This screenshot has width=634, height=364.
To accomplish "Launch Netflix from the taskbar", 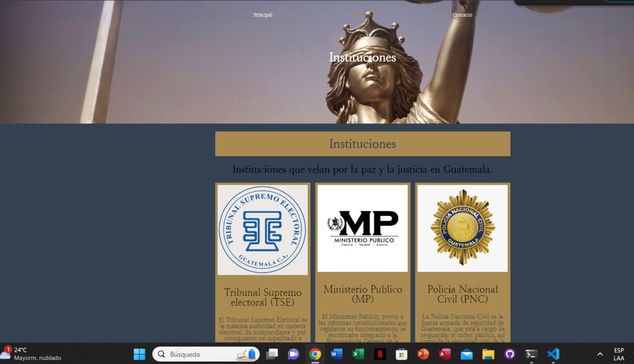I will tap(380, 354).
